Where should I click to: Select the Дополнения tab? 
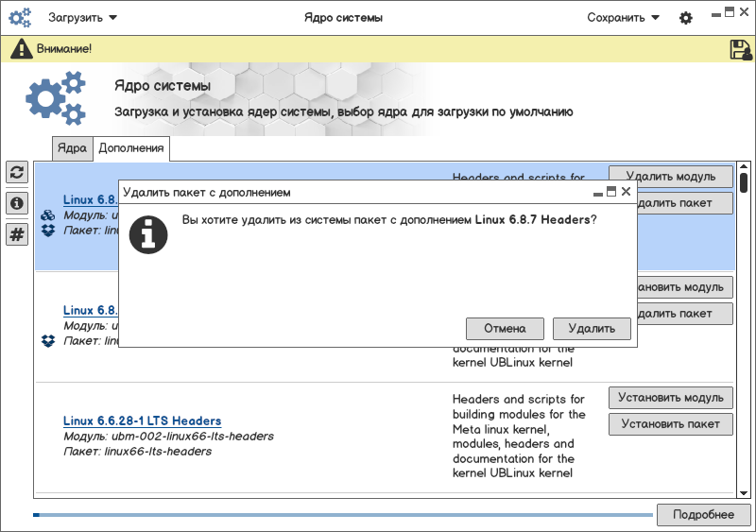coord(131,148)
